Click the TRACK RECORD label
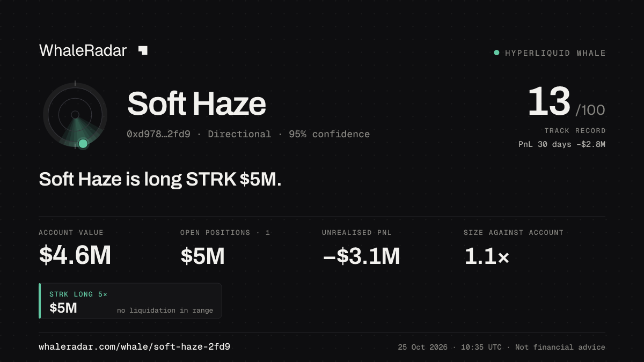Screen dimensions: 644x362 tap(575, 131)
